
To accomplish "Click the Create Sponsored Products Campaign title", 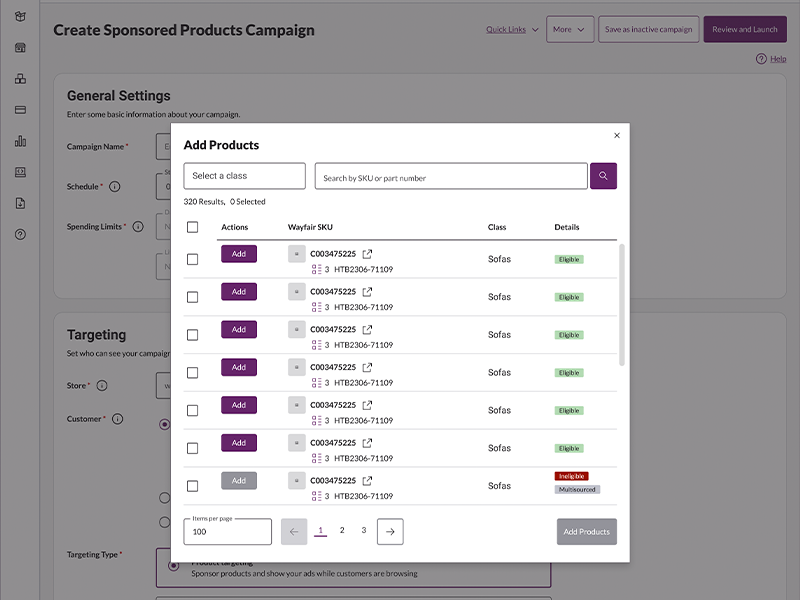I will pos(184,30).
